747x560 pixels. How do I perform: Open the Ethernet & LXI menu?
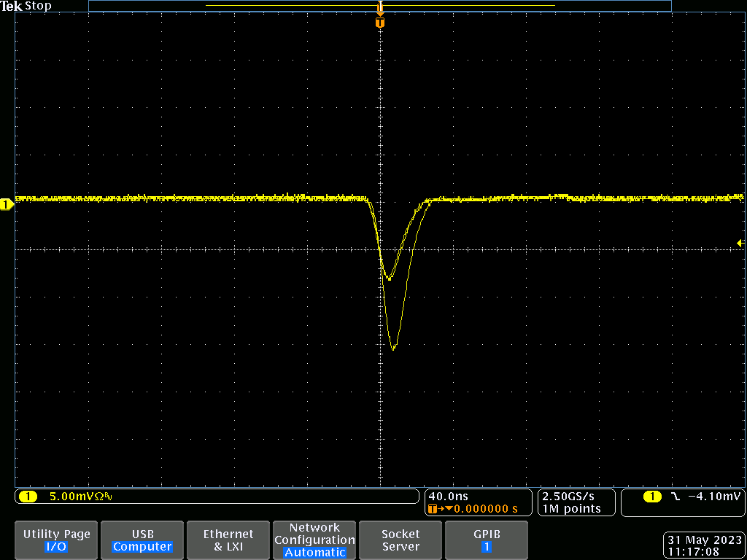point(228,540)
